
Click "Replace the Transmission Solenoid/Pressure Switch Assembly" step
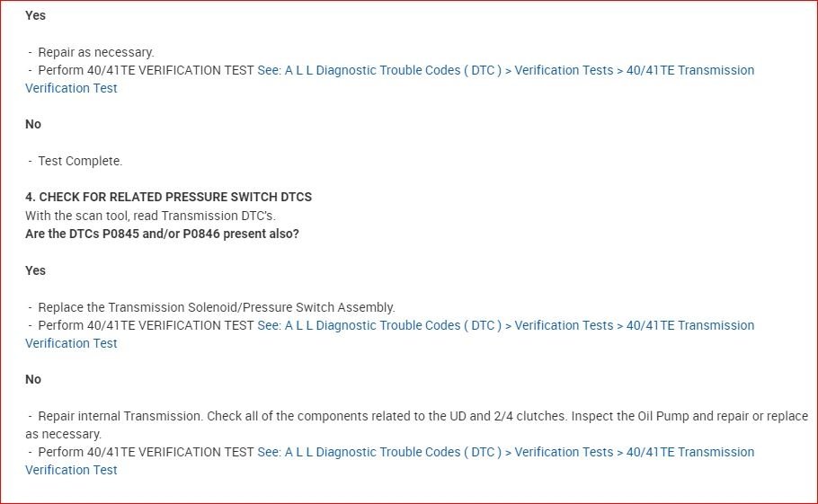(x=216, y=307)
